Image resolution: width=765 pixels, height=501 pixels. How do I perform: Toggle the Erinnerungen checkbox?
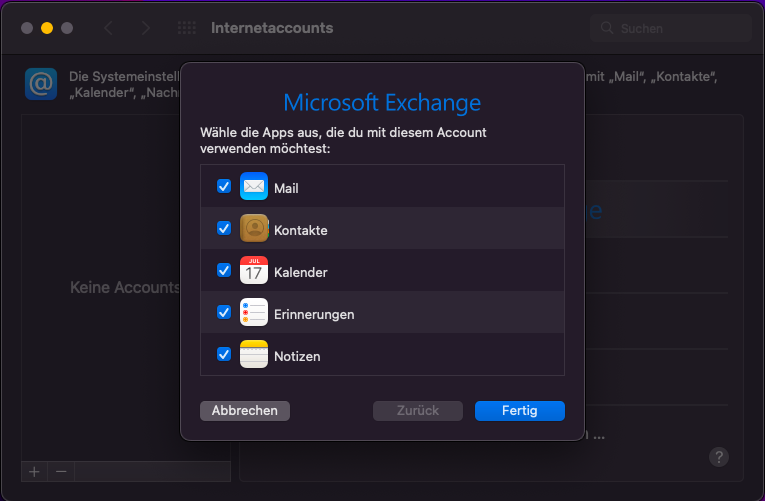224,312
